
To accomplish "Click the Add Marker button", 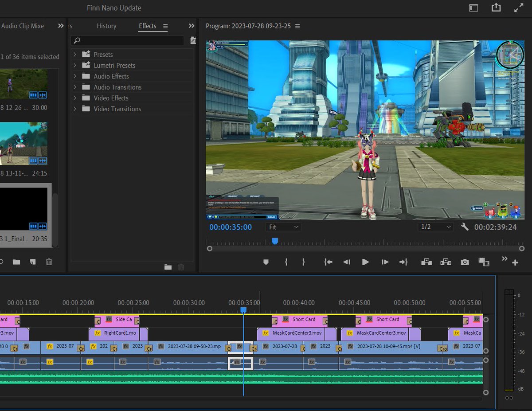I will (x=266, y=262).
